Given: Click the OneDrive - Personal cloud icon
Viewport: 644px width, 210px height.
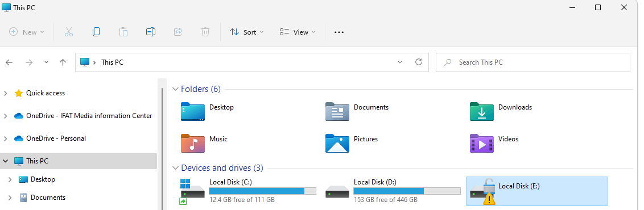Looking at the screenshot, I should pyautogui.click(x=18, y=138).
